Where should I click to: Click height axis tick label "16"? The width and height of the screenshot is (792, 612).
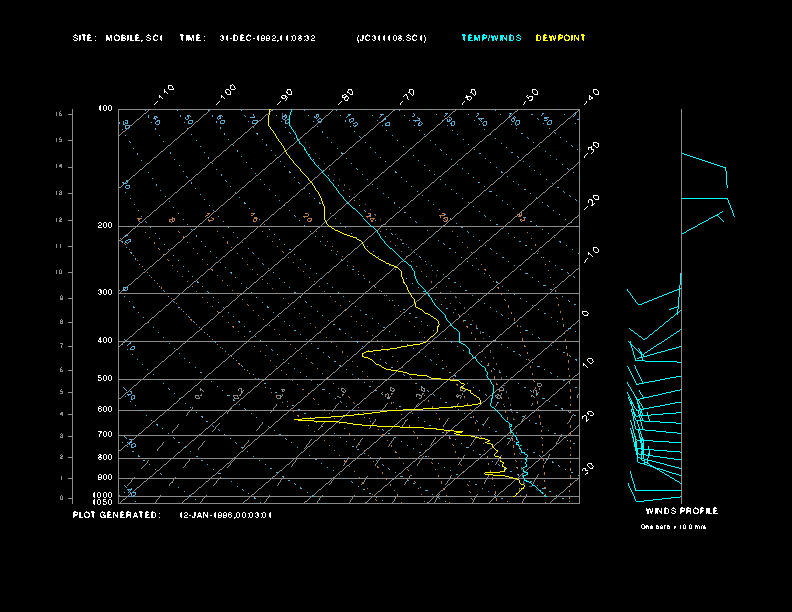pos(59,114)
